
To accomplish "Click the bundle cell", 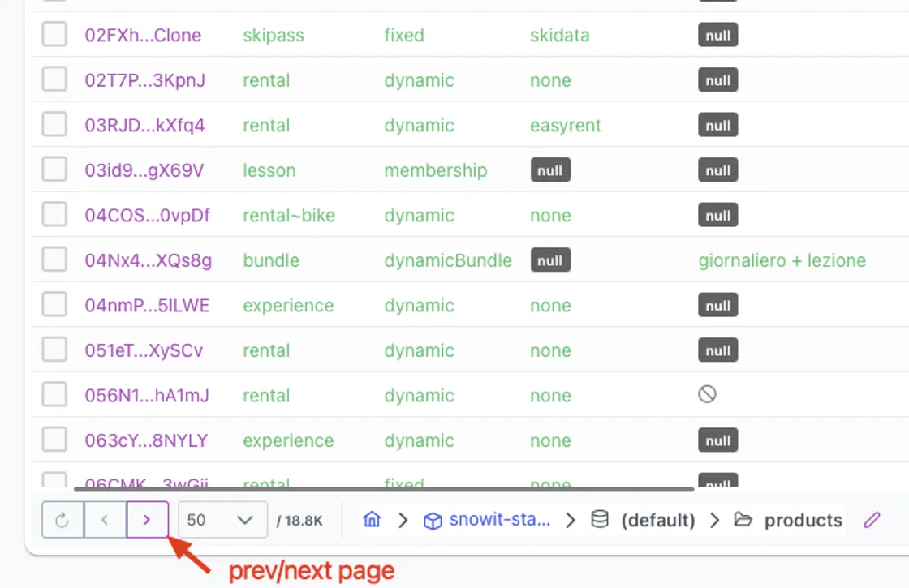I will pyautogui.click(x=271, y=260).
